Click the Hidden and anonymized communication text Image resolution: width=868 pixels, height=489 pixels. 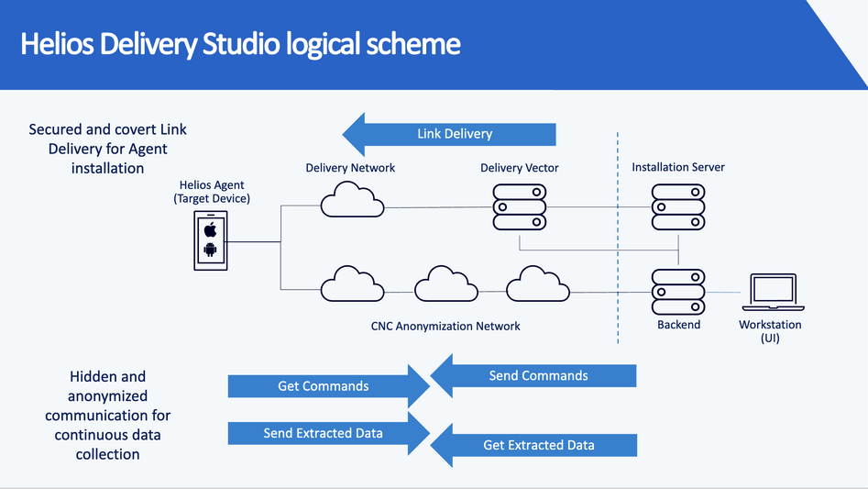[108, 415]
